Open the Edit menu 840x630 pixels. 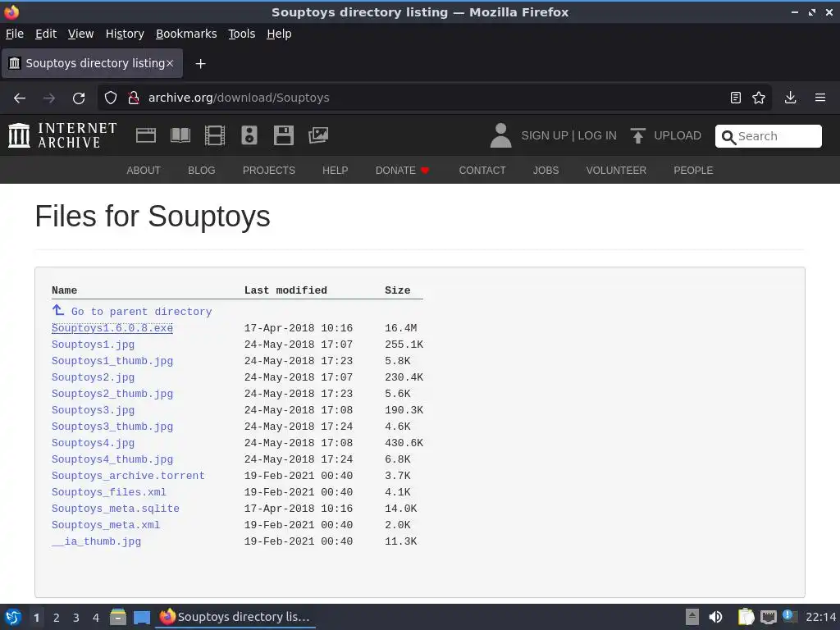tap(46, 34)
